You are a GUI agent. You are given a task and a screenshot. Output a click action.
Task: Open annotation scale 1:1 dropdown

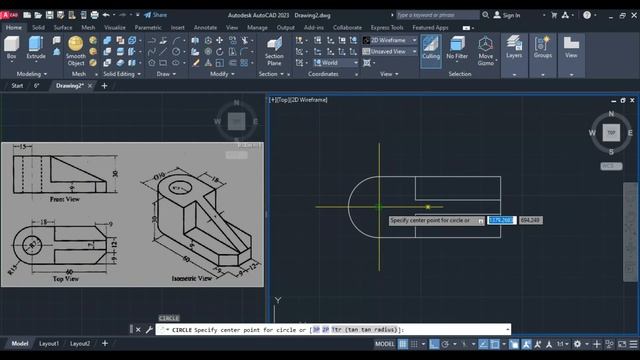coord(563,344)
